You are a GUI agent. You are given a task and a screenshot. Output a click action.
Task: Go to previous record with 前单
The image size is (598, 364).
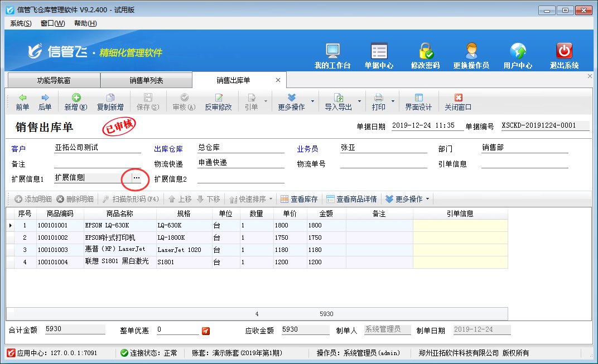[x=22, y=102]
